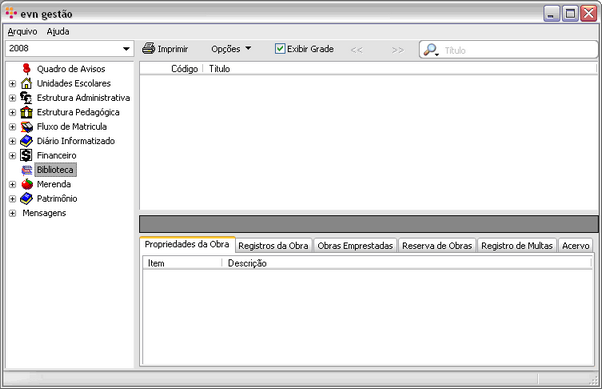
Task: Expand the Patrimônio tree node
Action: (12, 199)
